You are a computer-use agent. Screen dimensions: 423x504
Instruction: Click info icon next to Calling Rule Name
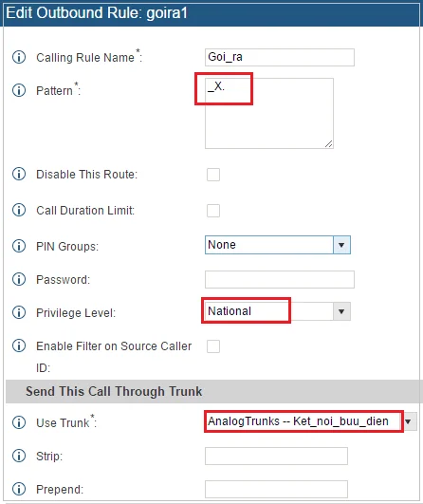[x=19, y=57]
